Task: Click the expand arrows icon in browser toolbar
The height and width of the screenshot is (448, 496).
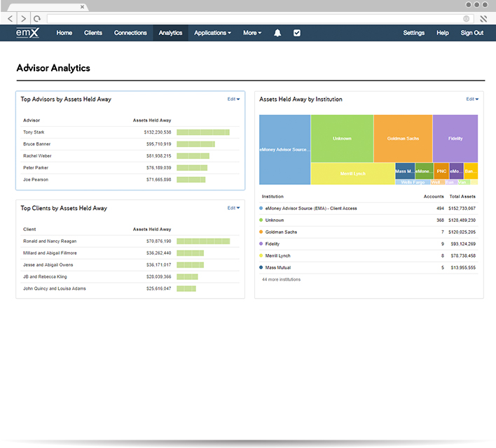Action: (483, 19)
